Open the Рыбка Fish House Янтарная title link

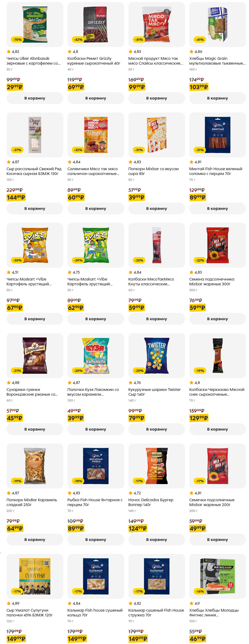tap(95, 502)
